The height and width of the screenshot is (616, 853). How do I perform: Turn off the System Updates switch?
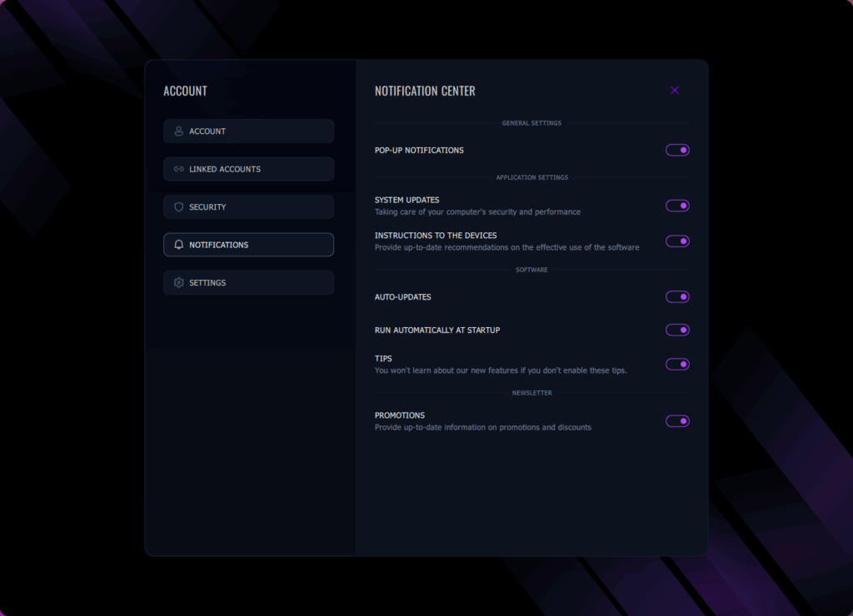point(677,206)
